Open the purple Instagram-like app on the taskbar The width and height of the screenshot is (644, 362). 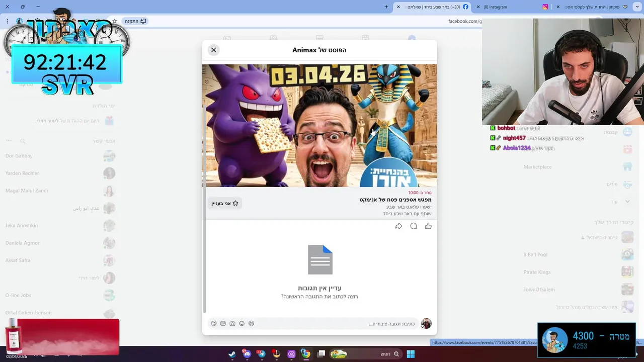point(291,354)
